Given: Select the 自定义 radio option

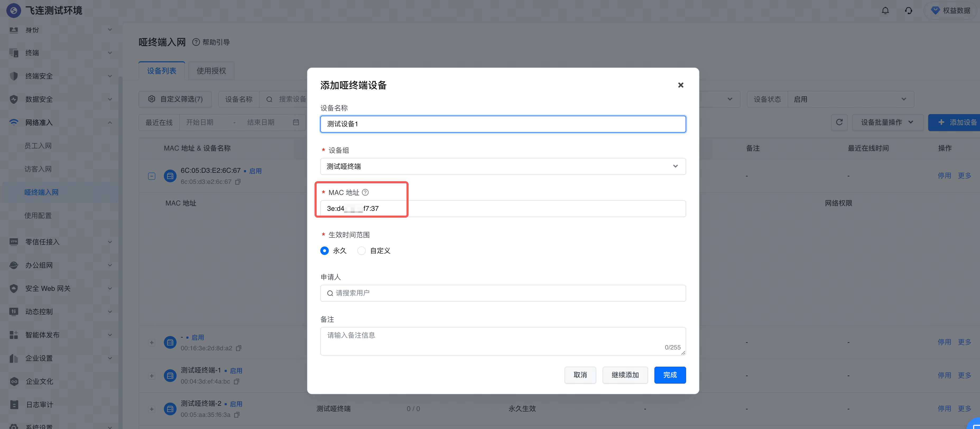Looking at the screenshot, I should coord(361,251).
